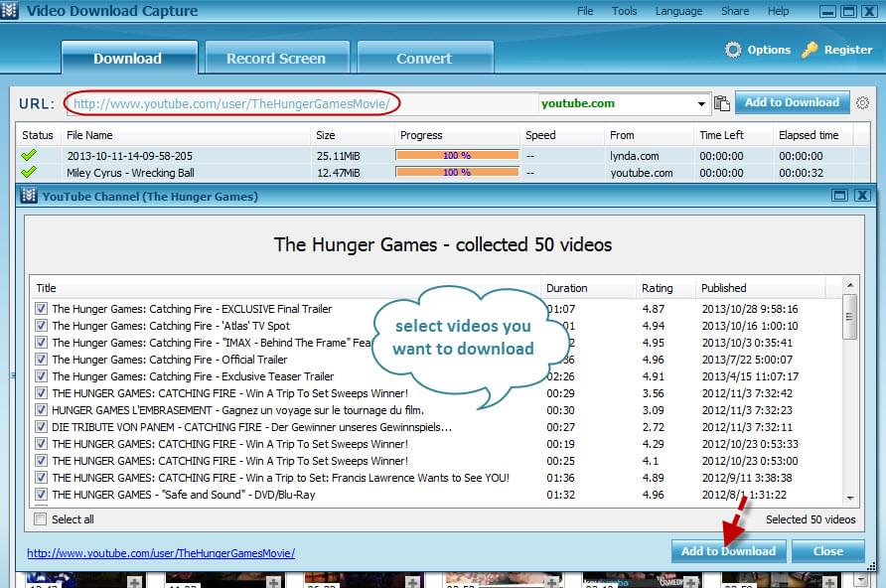
Task: Switch to the Download tab
Action: [129, 58]
